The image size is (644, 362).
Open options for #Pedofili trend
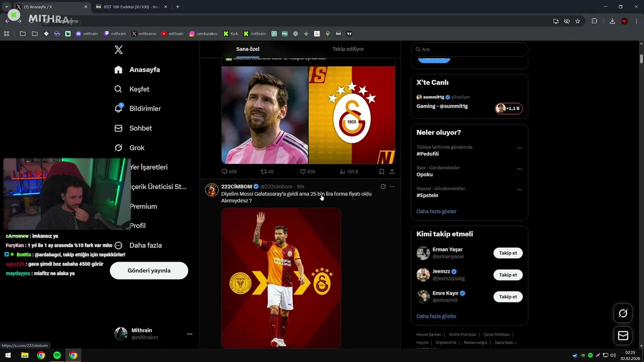coord(519,148)
